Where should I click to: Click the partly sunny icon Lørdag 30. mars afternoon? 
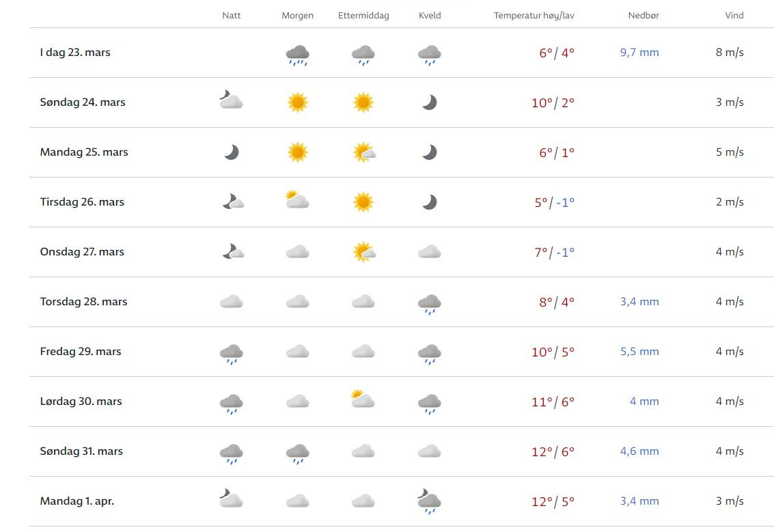pyautogui.click(x=363, y=399)
